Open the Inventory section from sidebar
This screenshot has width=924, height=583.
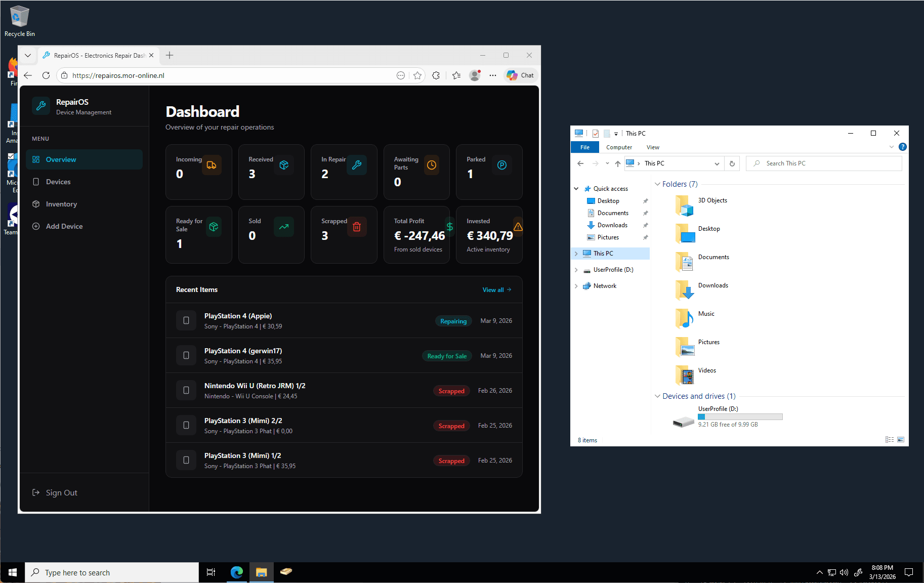35,204
